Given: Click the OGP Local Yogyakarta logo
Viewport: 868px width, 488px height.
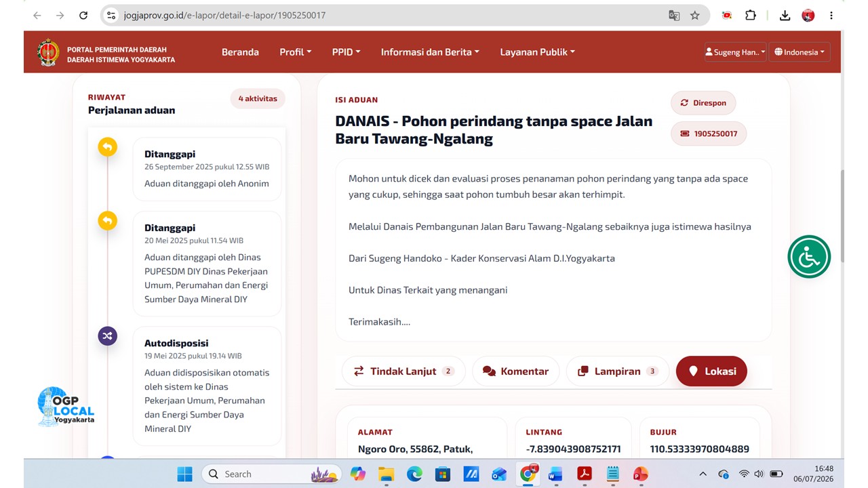Looking at the screenshot, I should pos(66,407).
